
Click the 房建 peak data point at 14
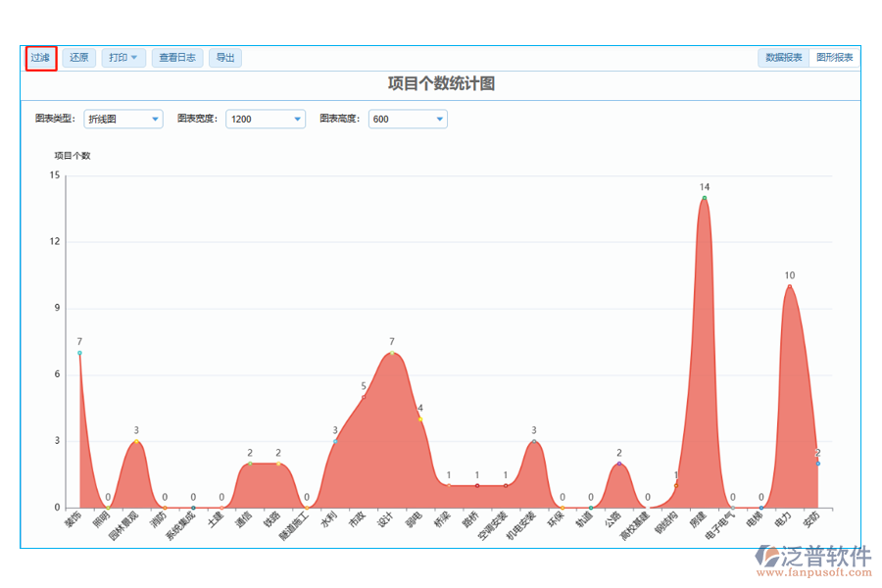704,198
